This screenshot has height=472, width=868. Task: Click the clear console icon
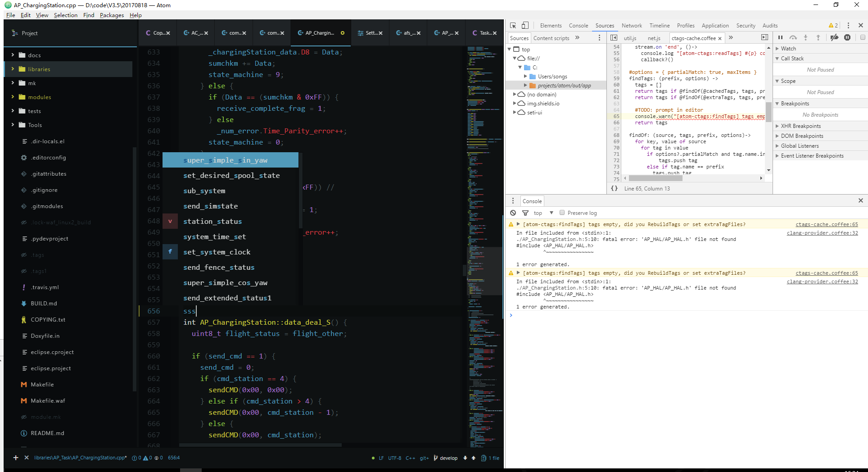[513, 213]
